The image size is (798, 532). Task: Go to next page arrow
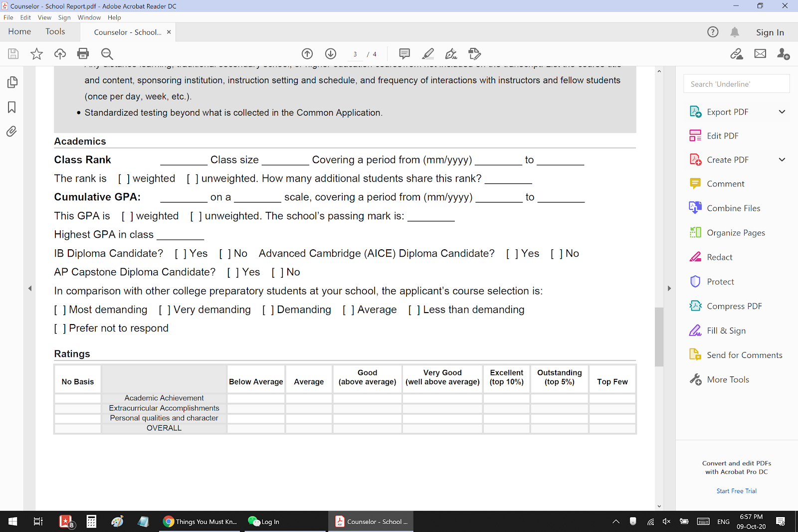[331, 54]
